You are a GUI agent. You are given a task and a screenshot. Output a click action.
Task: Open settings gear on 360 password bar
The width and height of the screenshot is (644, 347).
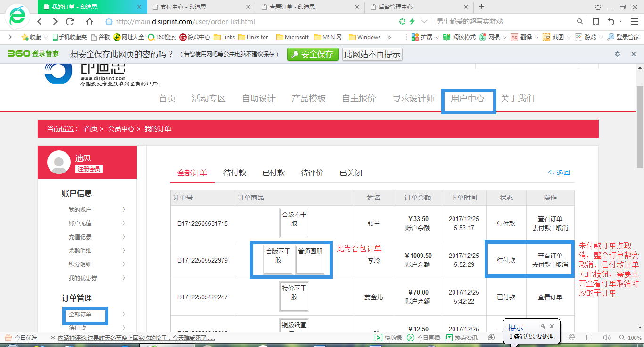coord(618,54)
